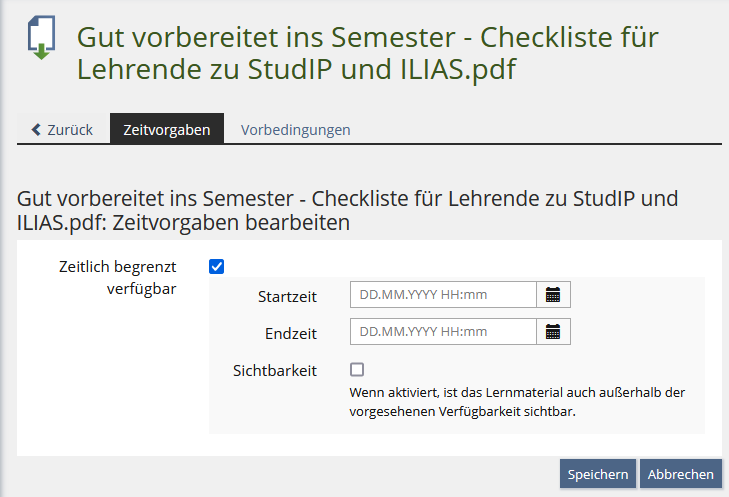Click the Sichtbarkeit label text
The width and height of the screenshot is (729, 497).
pos(275,370)
